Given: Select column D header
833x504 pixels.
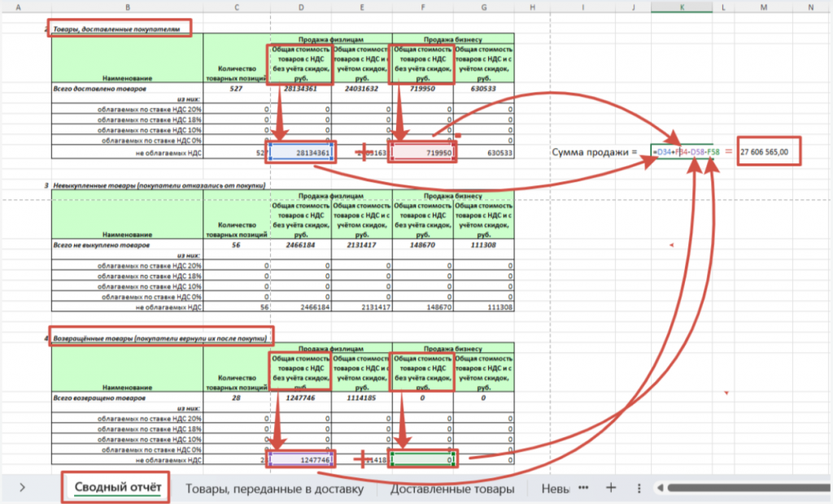Looking at the screenshot, I should click(x=301, y=7).
